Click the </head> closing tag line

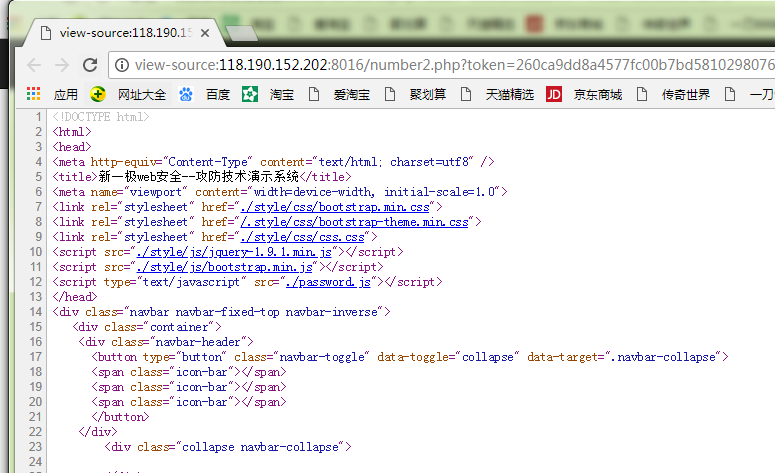tap(75, 297)
